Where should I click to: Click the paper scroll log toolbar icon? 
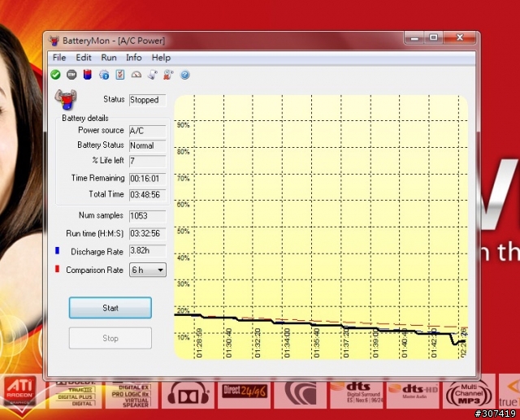(x=152, y=75)
